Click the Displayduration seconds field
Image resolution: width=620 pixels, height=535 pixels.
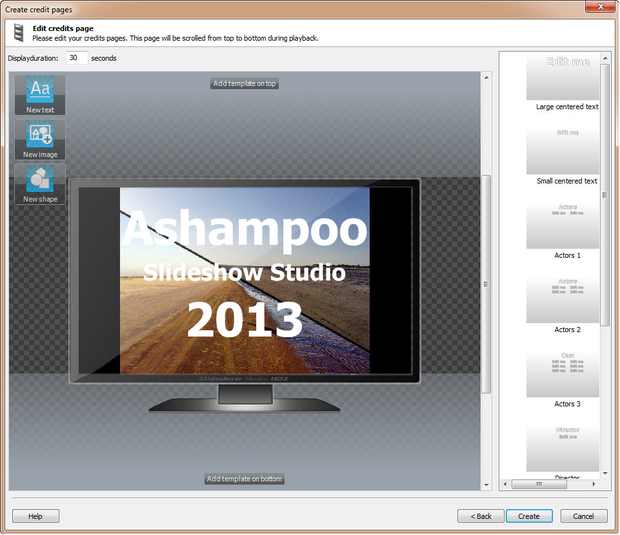click(x=76, y=58)
